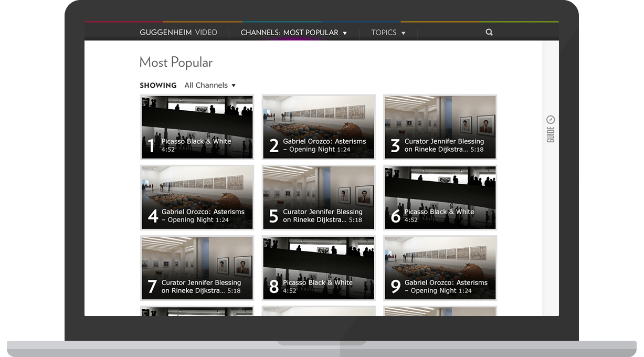
Task: Watch video 8 Picasso Black & White
Action: pos(319,268)
